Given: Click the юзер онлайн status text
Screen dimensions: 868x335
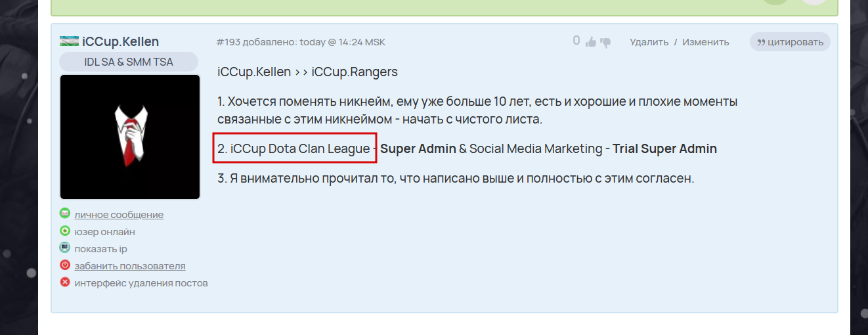Looking at the screenshot, I should (x=104, y=232).
